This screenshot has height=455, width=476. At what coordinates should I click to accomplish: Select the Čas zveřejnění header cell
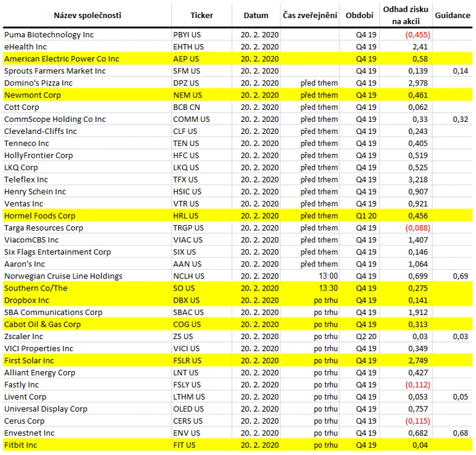[310, 15]
